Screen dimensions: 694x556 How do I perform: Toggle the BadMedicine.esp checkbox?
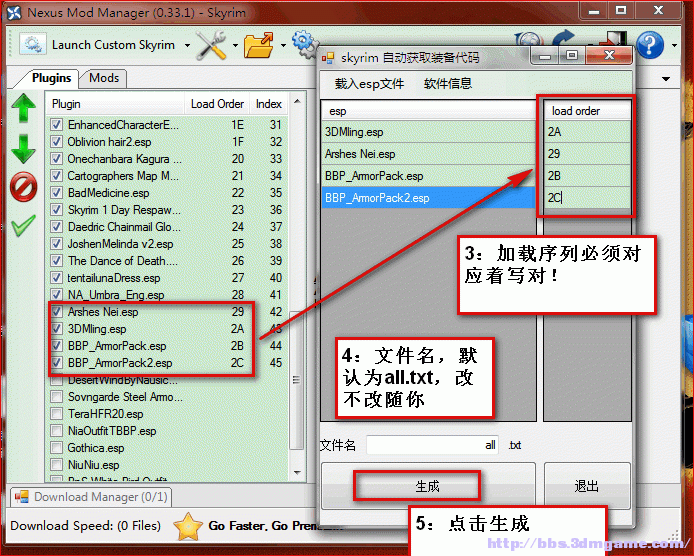tap(57, 193)
